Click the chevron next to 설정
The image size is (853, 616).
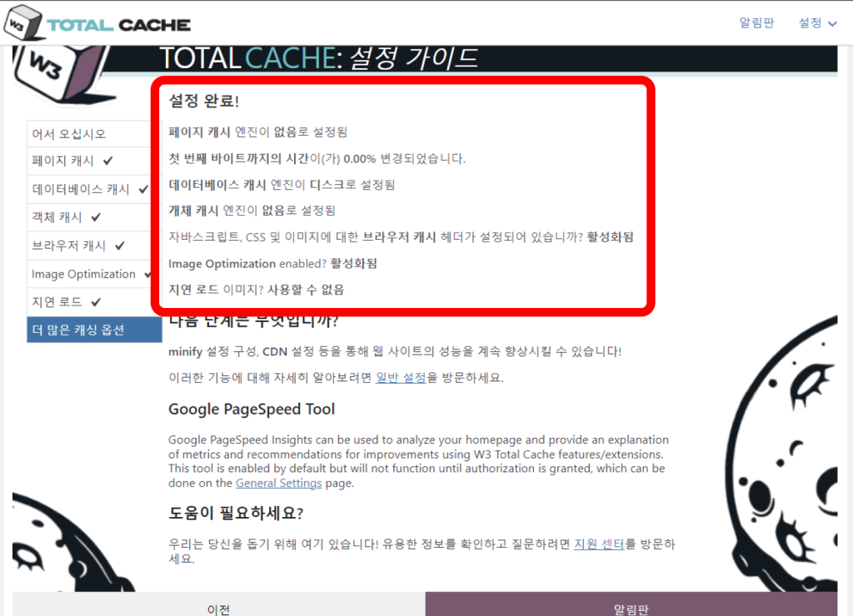(x=832, y=24)
